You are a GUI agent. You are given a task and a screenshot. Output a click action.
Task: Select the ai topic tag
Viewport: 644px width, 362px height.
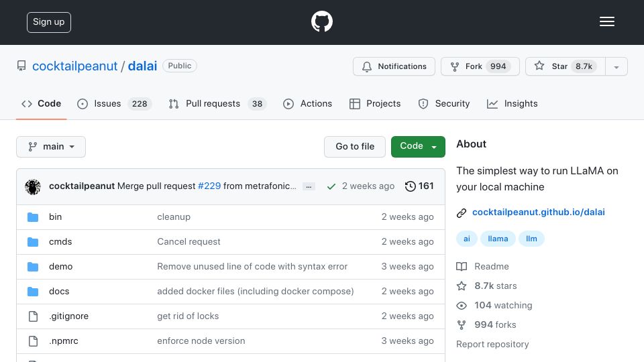[x=467, y=239]
